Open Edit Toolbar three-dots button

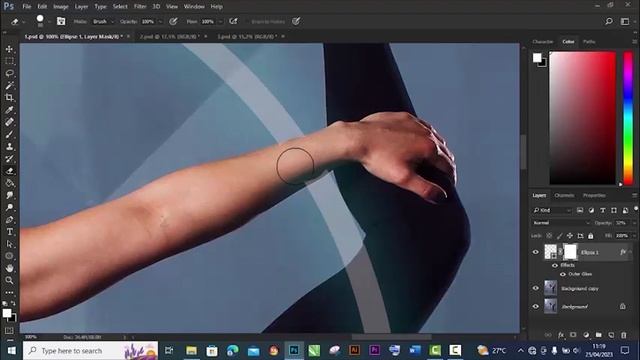click(x=9, y=293)
